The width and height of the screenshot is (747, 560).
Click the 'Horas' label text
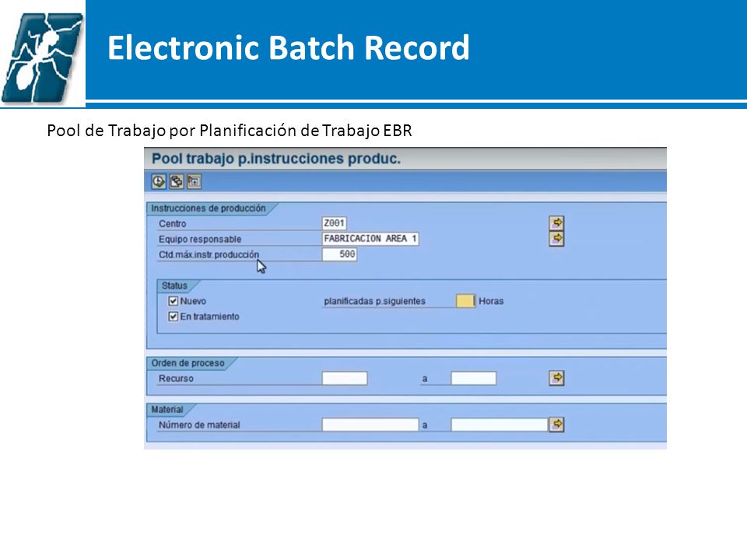click(x=491, y=302)
